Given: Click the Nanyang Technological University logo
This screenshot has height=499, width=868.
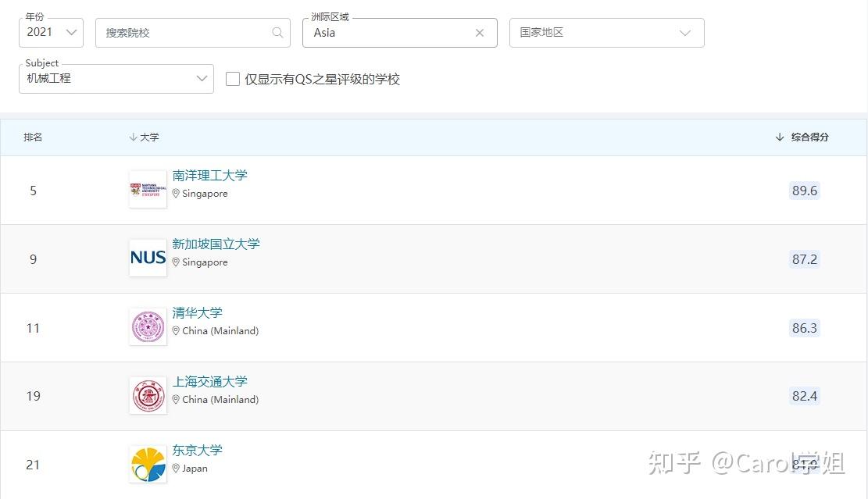Looking at the screenshot, I should click(148, 189).
